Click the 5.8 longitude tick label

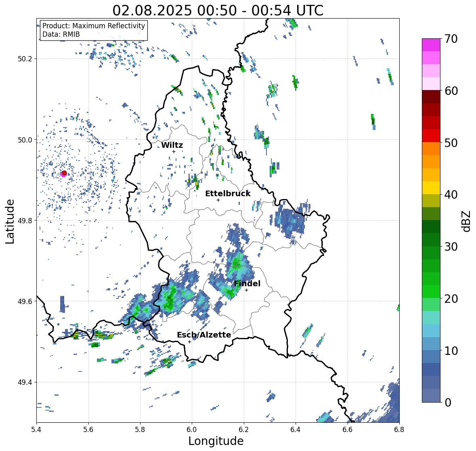point(140,429)
